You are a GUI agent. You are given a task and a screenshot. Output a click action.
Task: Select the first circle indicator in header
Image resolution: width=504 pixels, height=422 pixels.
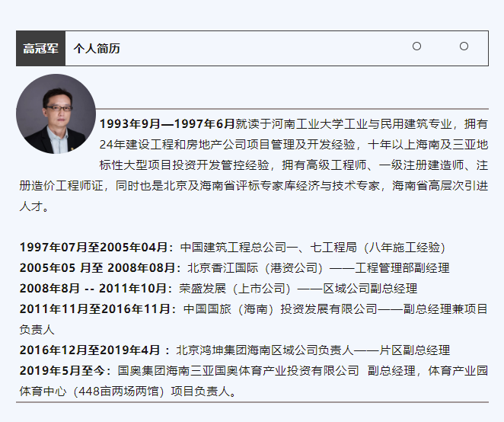point(416,46)
